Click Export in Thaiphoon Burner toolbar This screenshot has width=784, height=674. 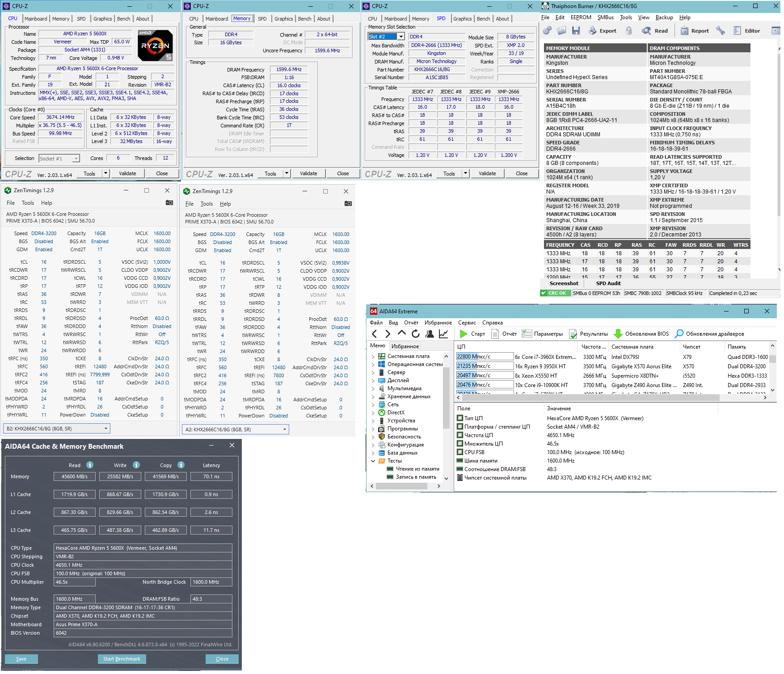coord(602,31)
